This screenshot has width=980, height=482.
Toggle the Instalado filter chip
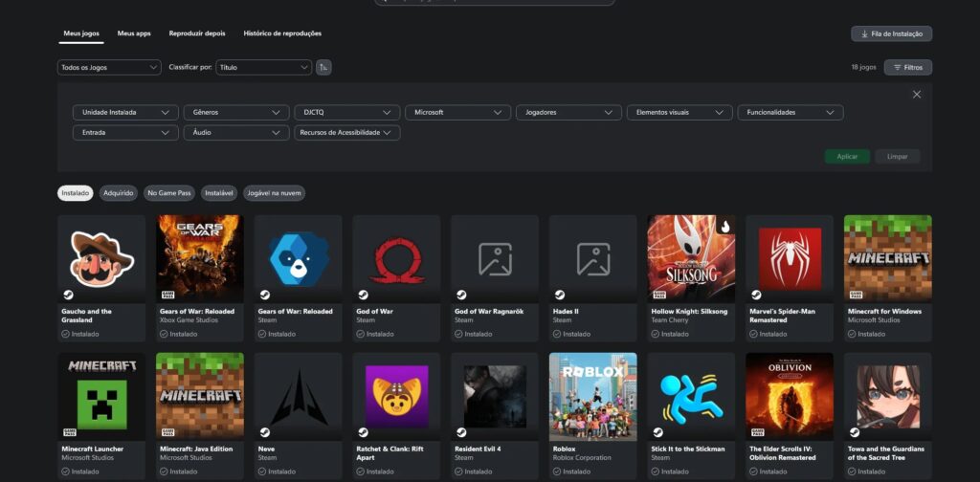(75, 193)
